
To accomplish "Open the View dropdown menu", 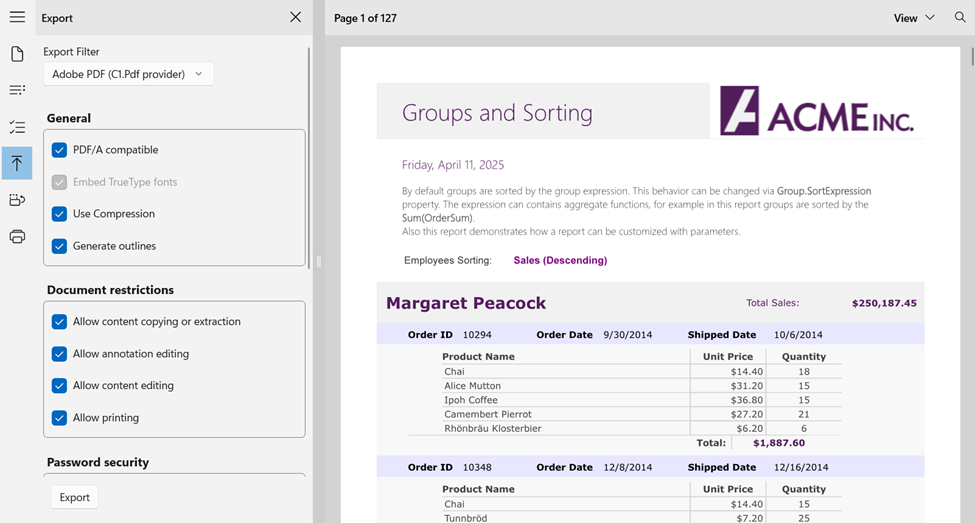I will [914, 18].
